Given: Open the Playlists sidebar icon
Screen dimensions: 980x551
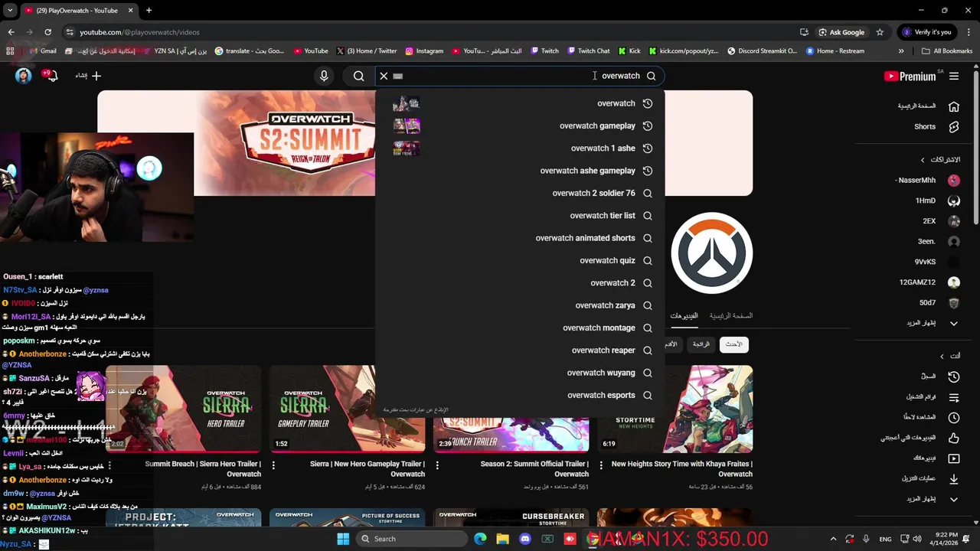Looking at the screenshot, I should tap(954, 397).
